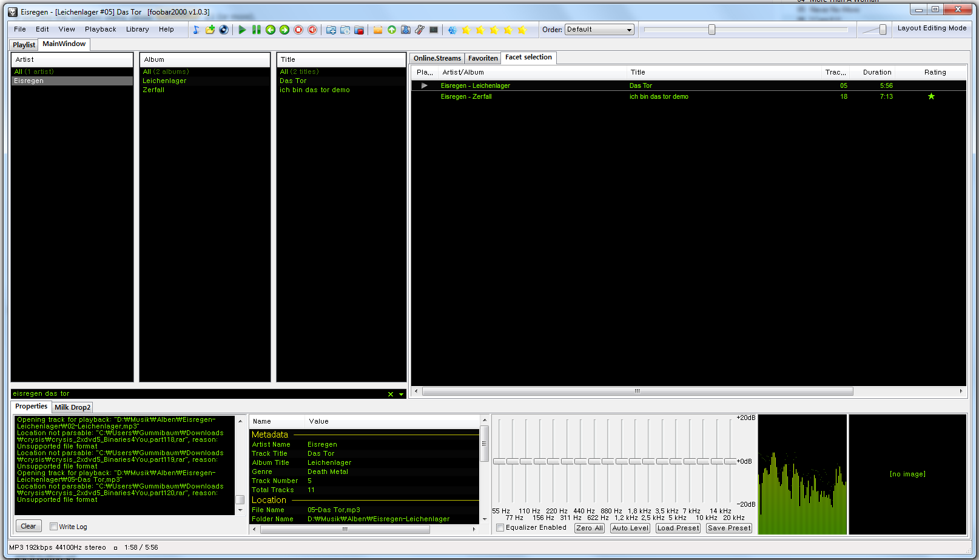Click the blue disc toolbar icon

coord(224,30)
